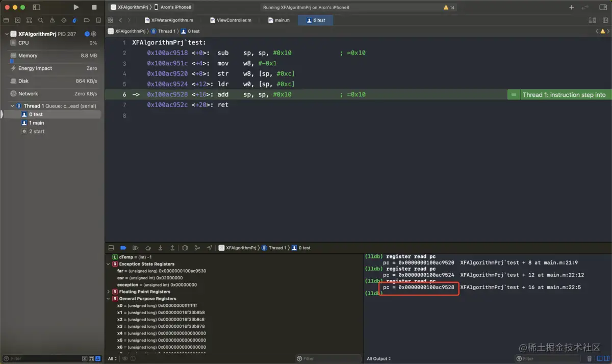Open the All variables scope dropdown
The image size is (612, 364).
(x=113, y=358)
